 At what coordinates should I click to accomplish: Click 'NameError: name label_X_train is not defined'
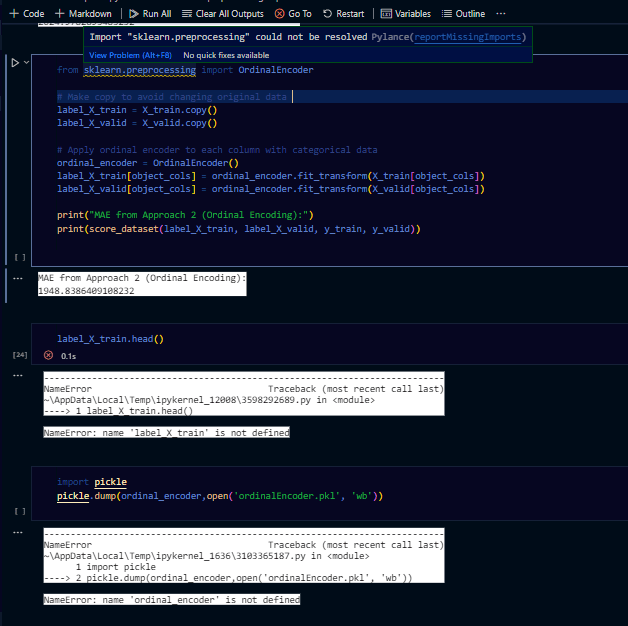(166, 433)
